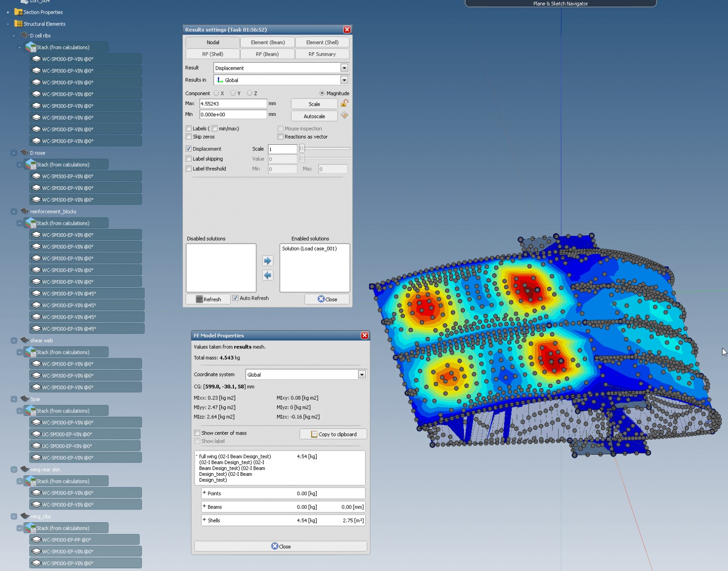The image size is (728, 571).
Task: Click the Global coordinate axes icon in Results in
Action: tap(220, 80)
